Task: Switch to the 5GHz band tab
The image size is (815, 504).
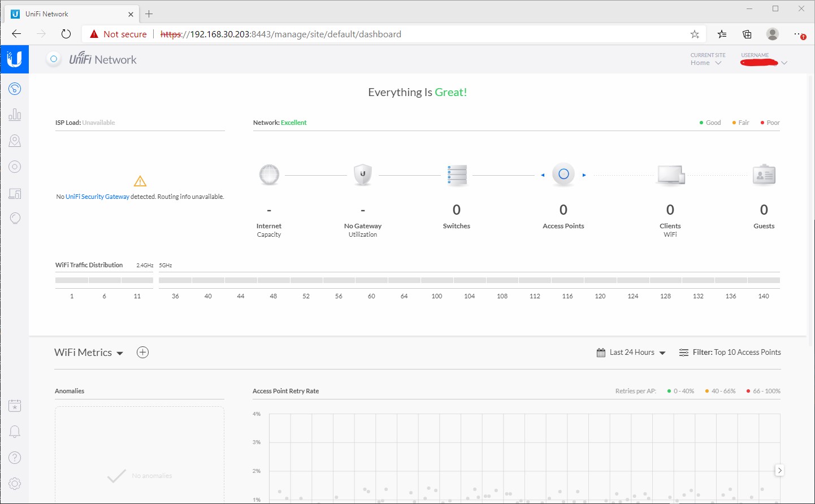Action: click(164, 265)
